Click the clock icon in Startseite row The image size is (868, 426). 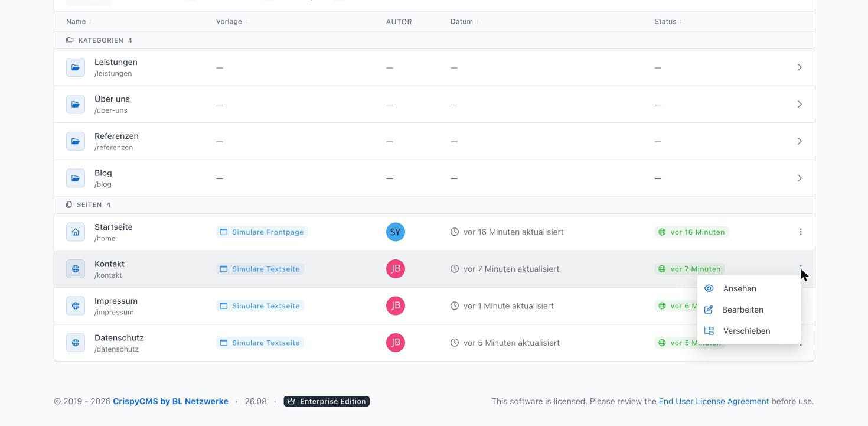tap(455, 232)
